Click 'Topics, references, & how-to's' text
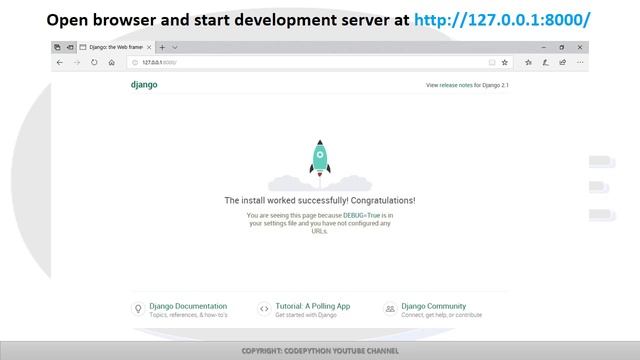Screen dimensions: 640x360 (x=188, y=315)
